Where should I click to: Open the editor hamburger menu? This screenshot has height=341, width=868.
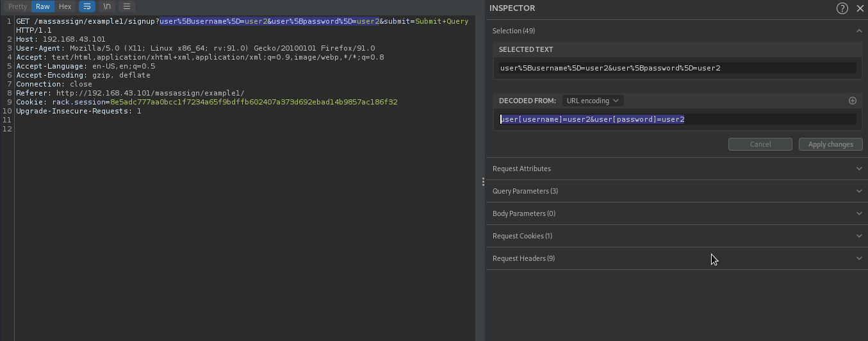click(x=127, y=6)
